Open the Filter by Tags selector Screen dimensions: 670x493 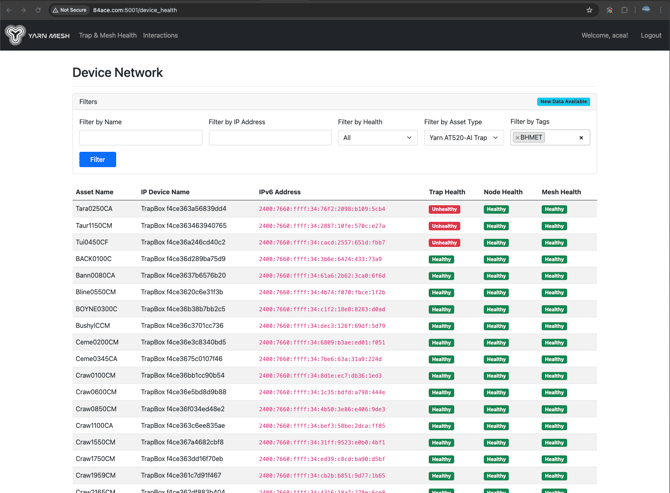(560, 138)
